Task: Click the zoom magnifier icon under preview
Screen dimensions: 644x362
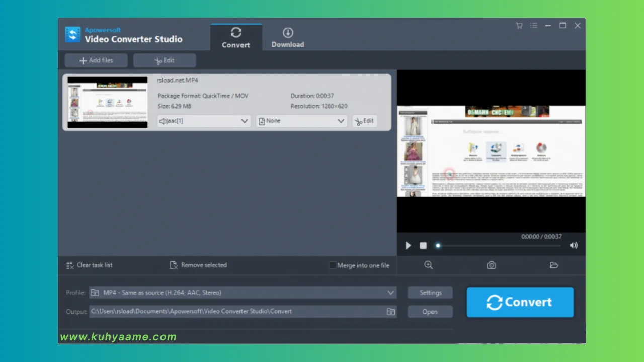Action: (429, 265)
